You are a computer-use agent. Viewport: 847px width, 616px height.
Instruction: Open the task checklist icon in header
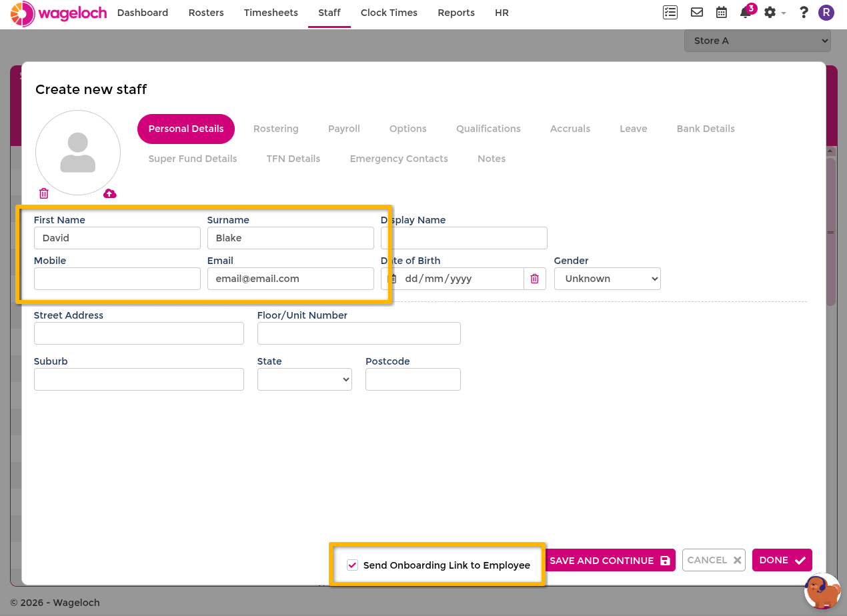click(670, 13)
